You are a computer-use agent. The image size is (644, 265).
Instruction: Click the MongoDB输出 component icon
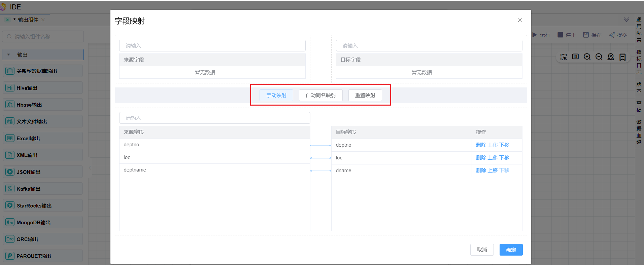click(10, 222)
